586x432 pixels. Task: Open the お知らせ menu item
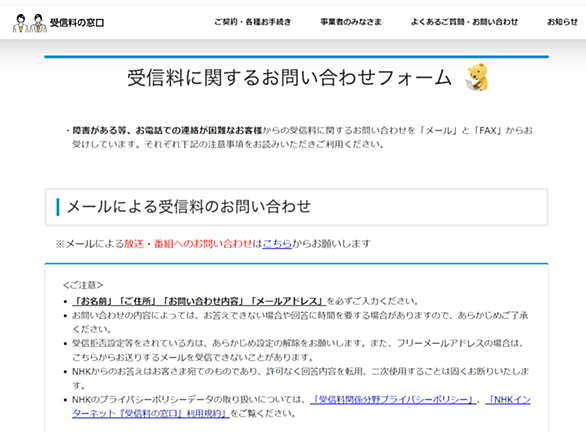click(x=562, y=22)
